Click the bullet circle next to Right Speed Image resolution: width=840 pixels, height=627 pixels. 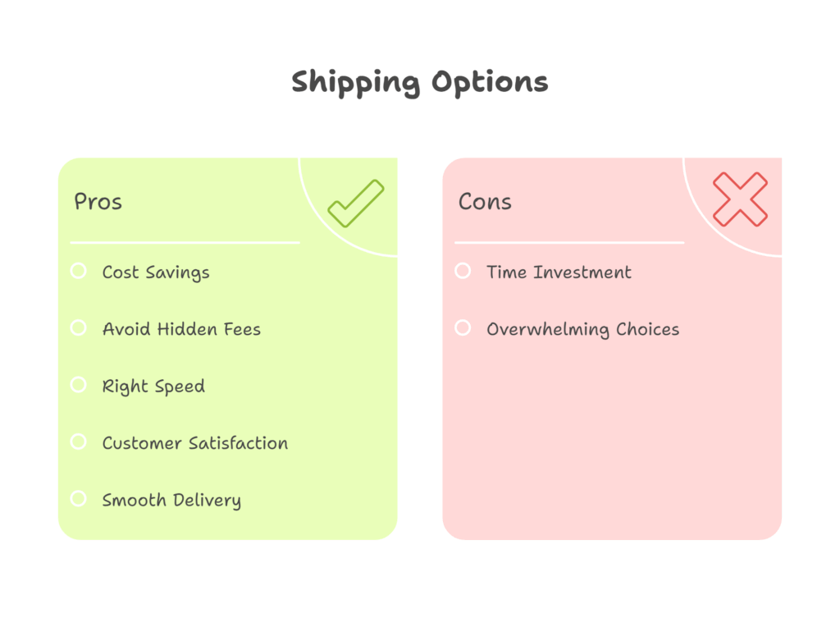point(79,385)
